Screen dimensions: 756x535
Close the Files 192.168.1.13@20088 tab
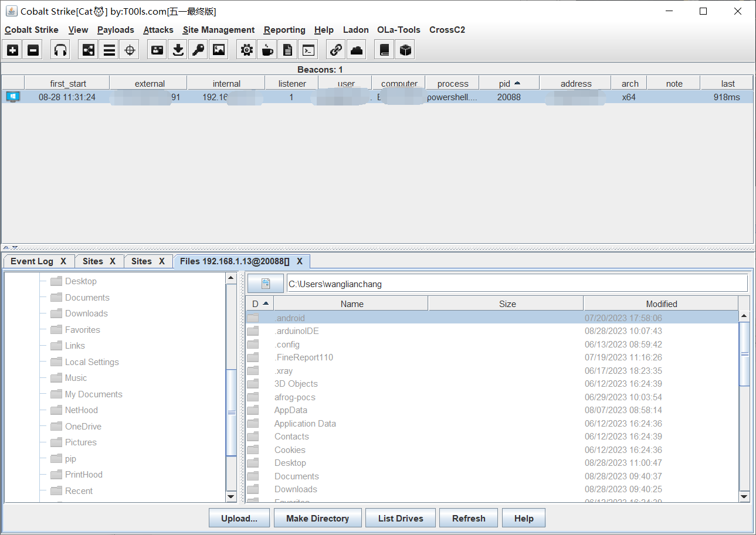[300, 261]
